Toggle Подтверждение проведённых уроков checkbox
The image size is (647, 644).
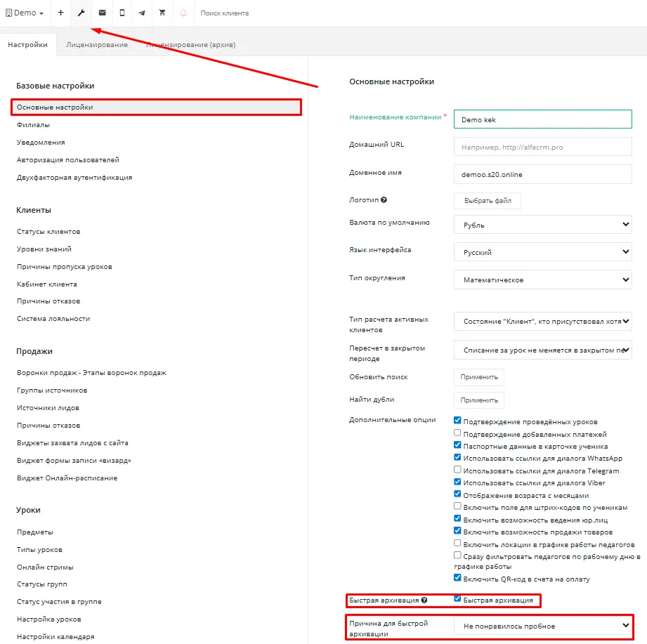[457, 420]
